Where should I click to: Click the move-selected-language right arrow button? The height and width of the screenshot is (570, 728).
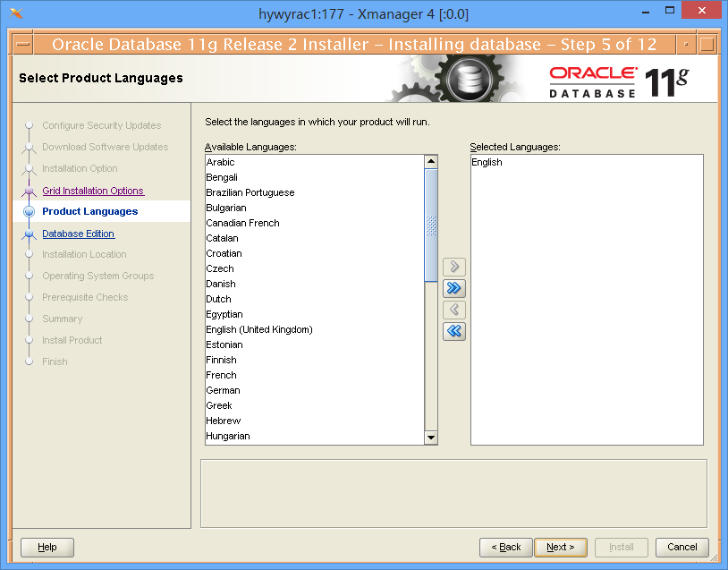[454, 267]
